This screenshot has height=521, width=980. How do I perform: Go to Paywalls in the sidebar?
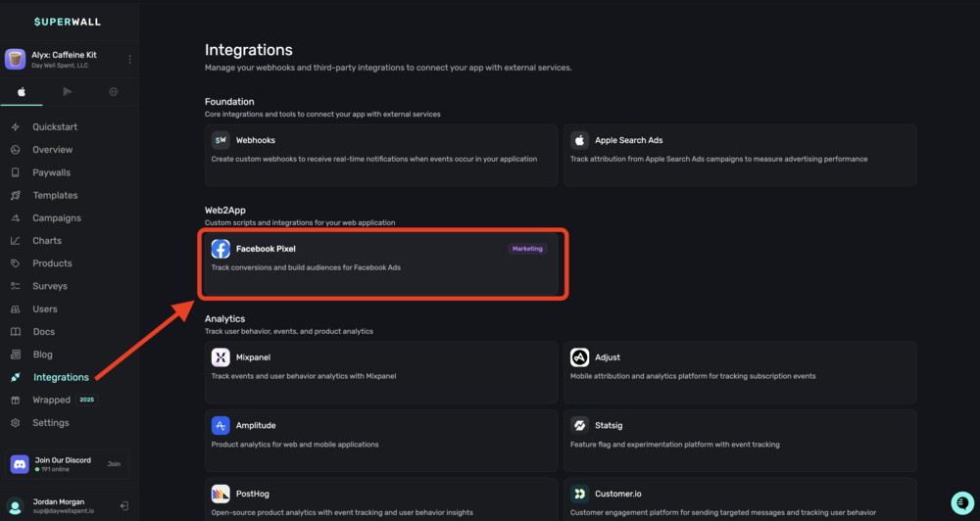coord(51,172)
